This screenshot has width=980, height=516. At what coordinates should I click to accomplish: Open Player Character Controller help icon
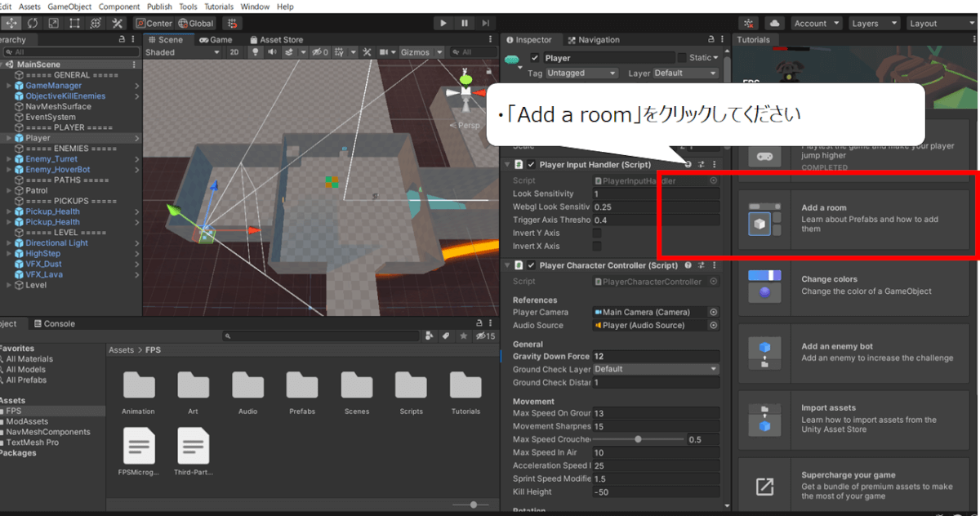(688, 265)
